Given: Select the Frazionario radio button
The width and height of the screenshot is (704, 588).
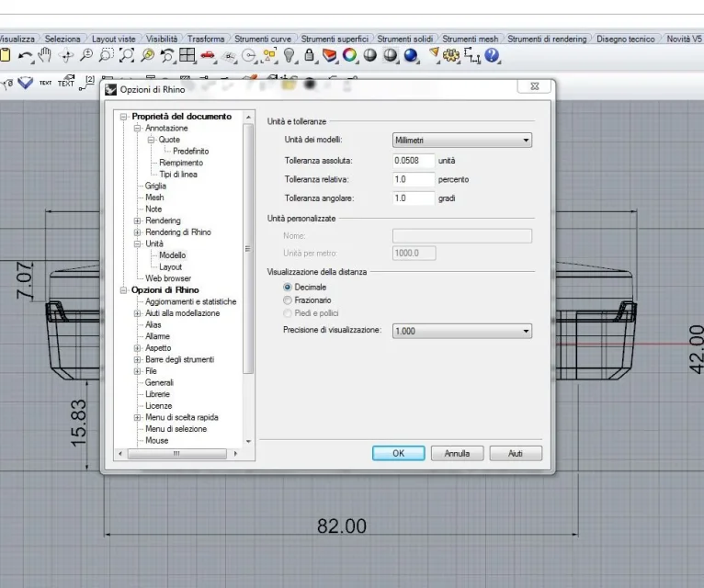Looking at the screenshot, I should click(x=288, y=300).
